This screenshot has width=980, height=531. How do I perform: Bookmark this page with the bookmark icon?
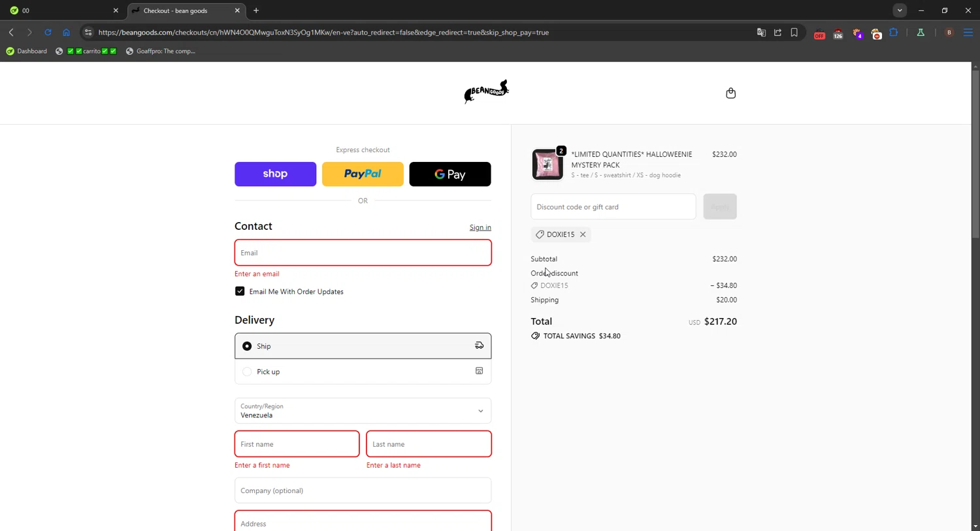point(794,32)
